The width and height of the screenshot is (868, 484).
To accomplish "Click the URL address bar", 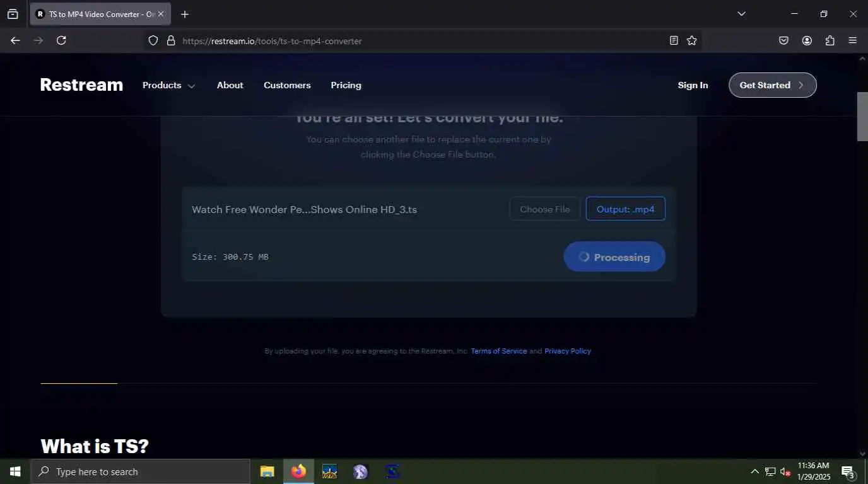I will click(423, 40).
